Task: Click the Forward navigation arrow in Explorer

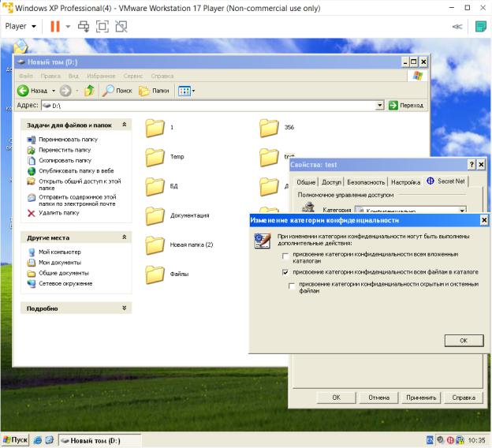Action: 65,91
